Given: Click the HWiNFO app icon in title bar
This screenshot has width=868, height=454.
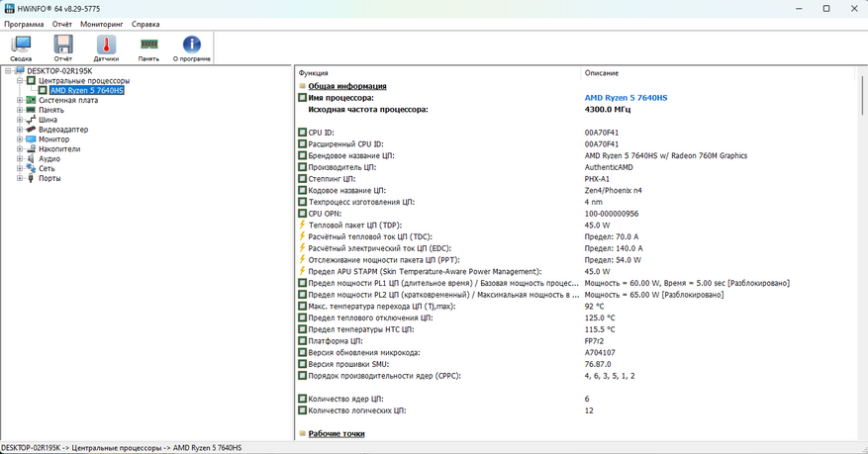Looking at the screenshot, I should [x=9, y=8].
